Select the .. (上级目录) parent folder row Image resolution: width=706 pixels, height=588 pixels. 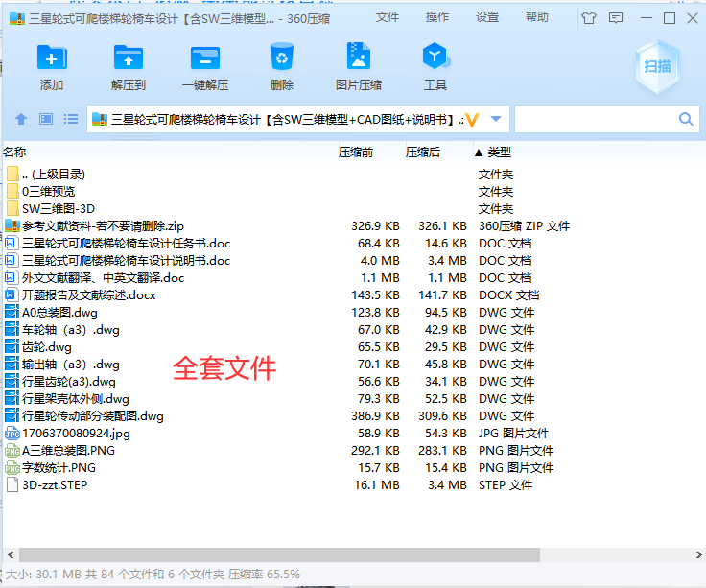(53, 174)
